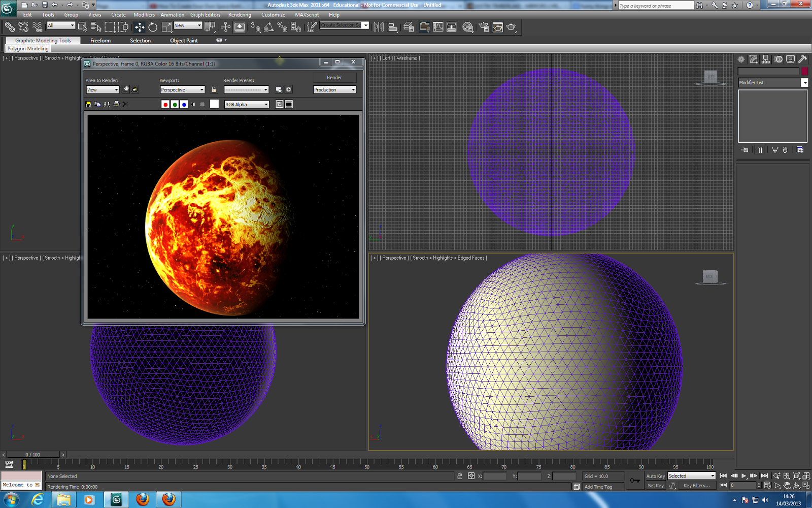Viewport: 812px width, 508px height.
Task: Switch to the Modify panel in command panel
Action: coord(754,59)
